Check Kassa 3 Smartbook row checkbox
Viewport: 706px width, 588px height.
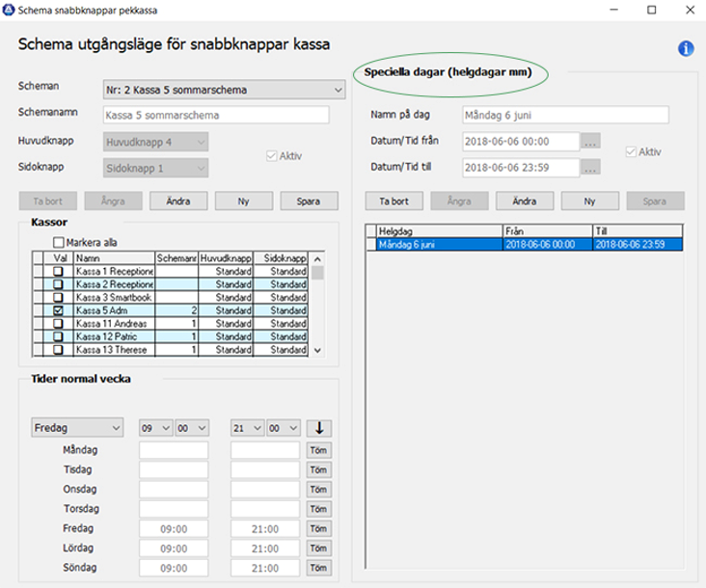click(58, 298)
